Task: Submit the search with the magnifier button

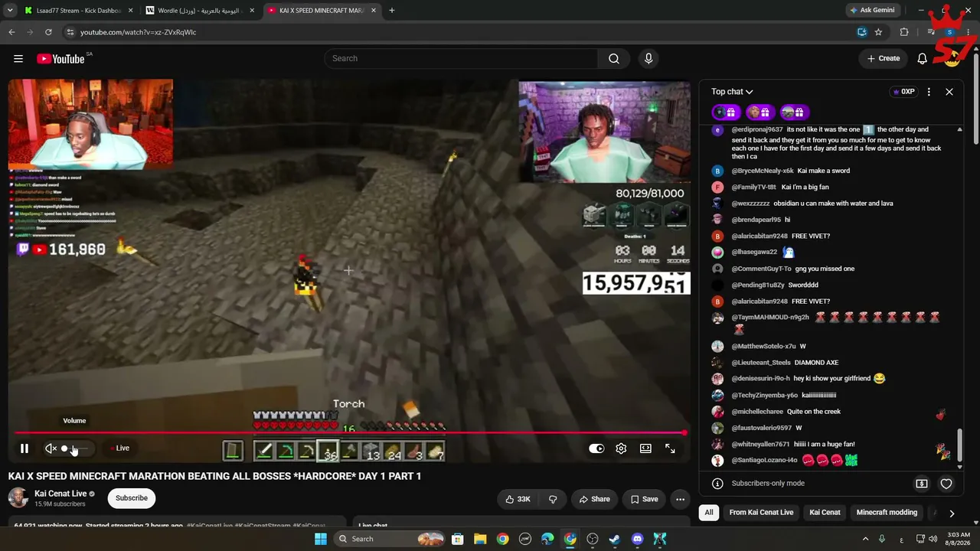Action: (x=614, y=58)
